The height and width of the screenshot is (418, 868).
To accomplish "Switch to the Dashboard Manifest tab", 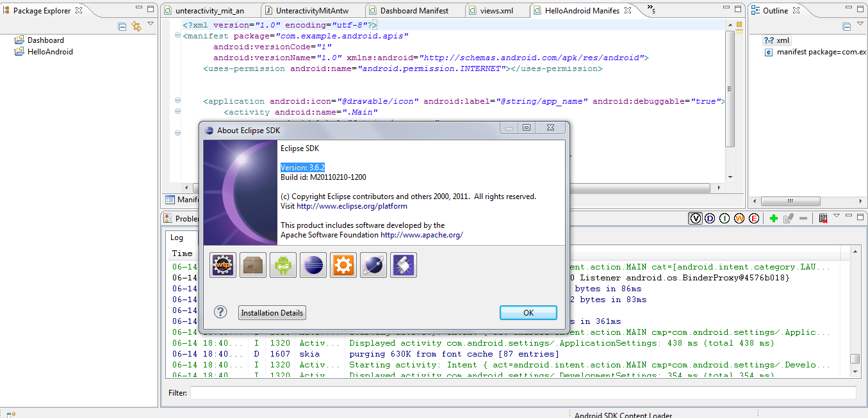I will (x=414, y=11).
